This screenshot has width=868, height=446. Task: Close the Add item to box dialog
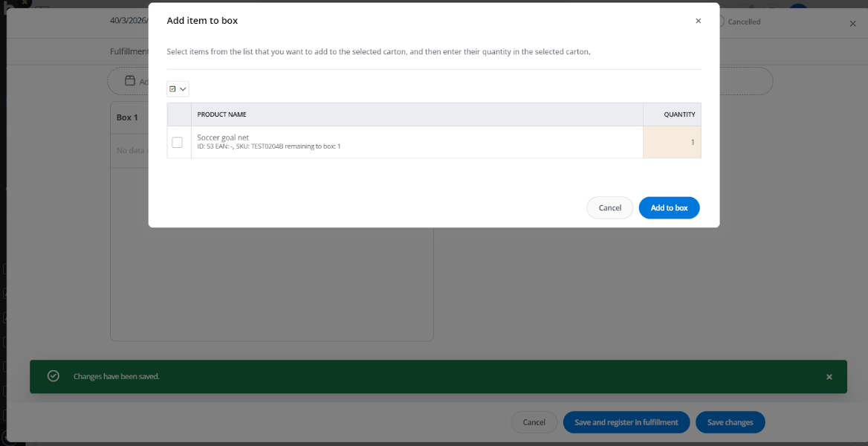coord(698,21)
